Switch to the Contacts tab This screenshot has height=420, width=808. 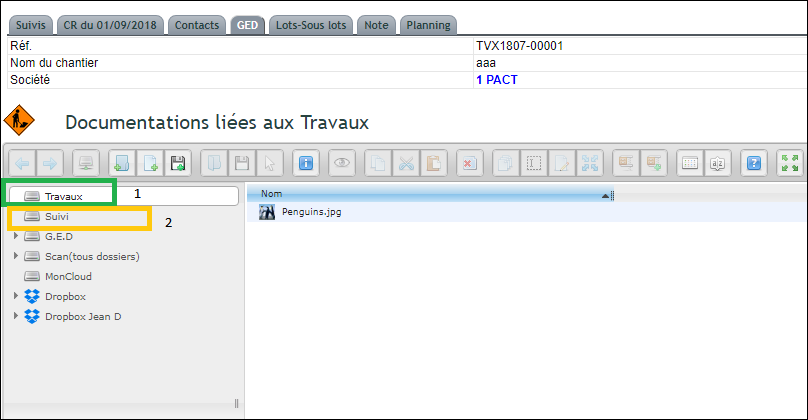[x=197, y=25]
